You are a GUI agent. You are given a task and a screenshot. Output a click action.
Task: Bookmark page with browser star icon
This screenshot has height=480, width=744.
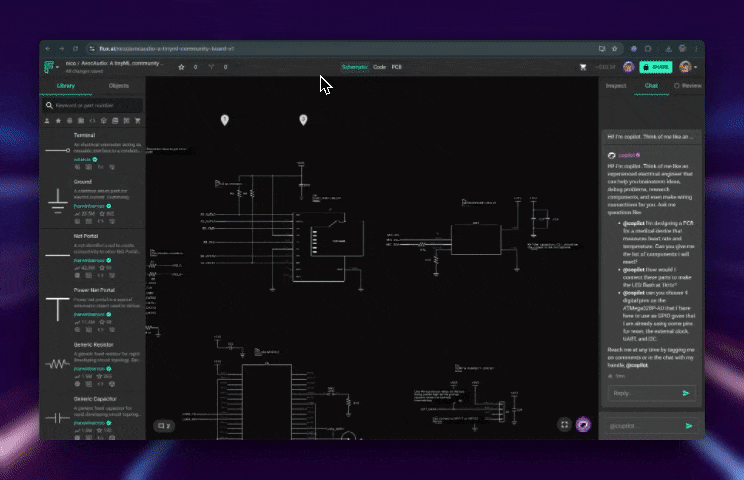[x=614, y=49]
